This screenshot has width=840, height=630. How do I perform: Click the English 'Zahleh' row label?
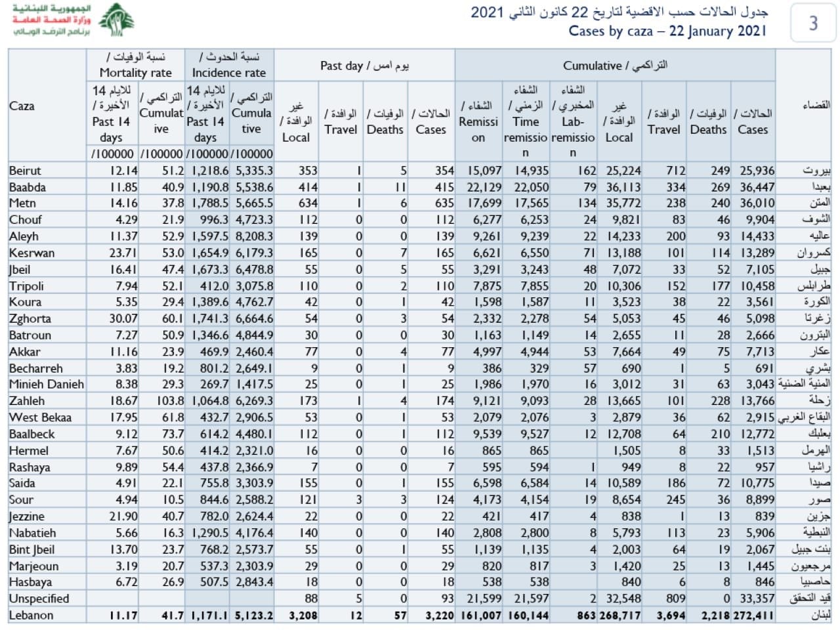tap(27, 401)
